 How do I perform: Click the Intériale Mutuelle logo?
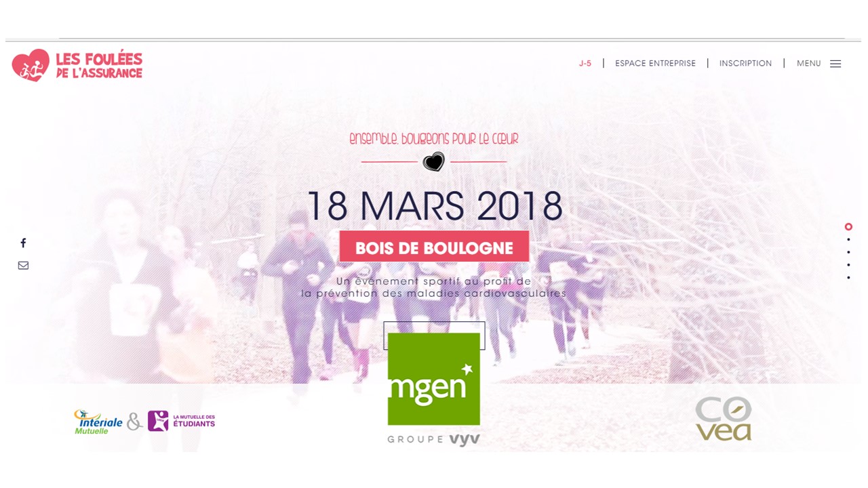98,422
